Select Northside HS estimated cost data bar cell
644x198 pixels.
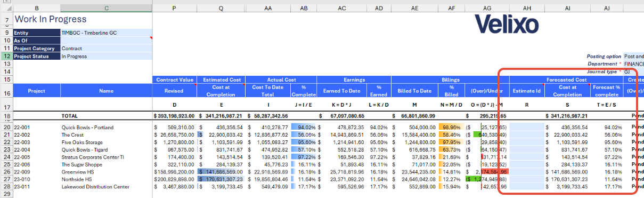point(221,180)
